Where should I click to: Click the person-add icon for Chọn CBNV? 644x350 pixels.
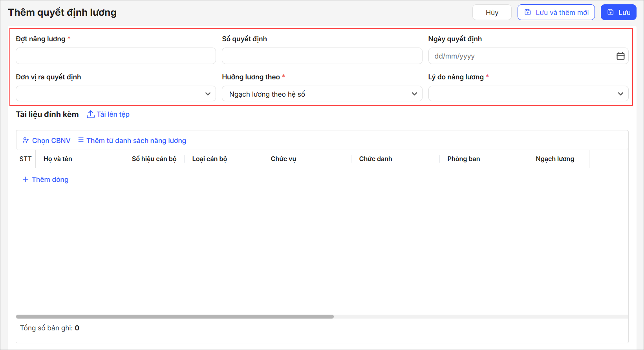click(26, 140)
